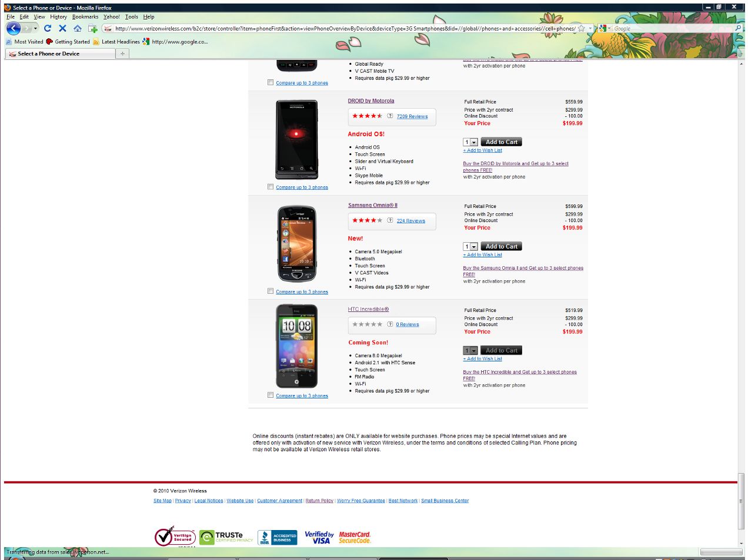Open the Most Visited bookmarks folder
Viewport: 748px width, 560px height.
[x=24, y=42]
